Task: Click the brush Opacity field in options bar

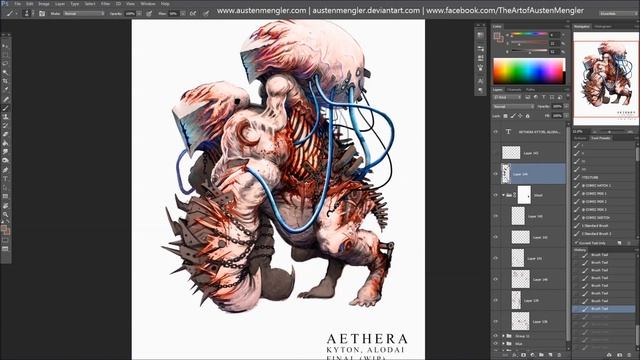Action: [130, 13]
